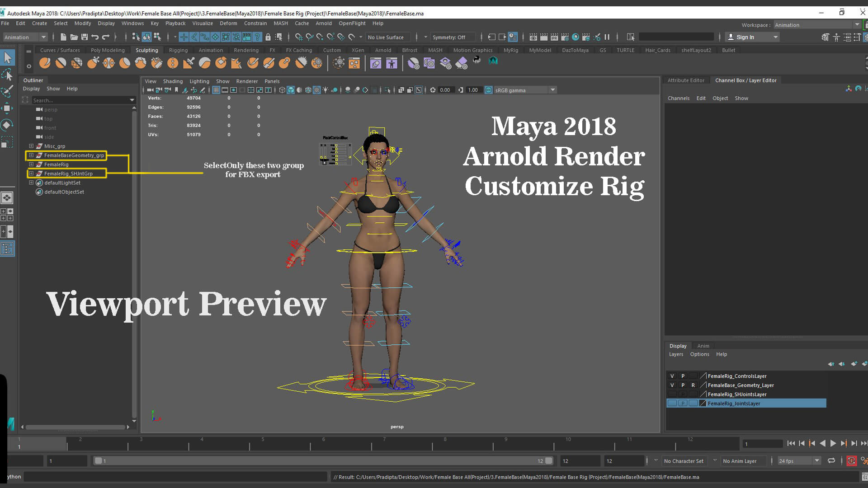868x488 pixels.
Task: Open the viewport Shading menu
Action: (173, 81)
